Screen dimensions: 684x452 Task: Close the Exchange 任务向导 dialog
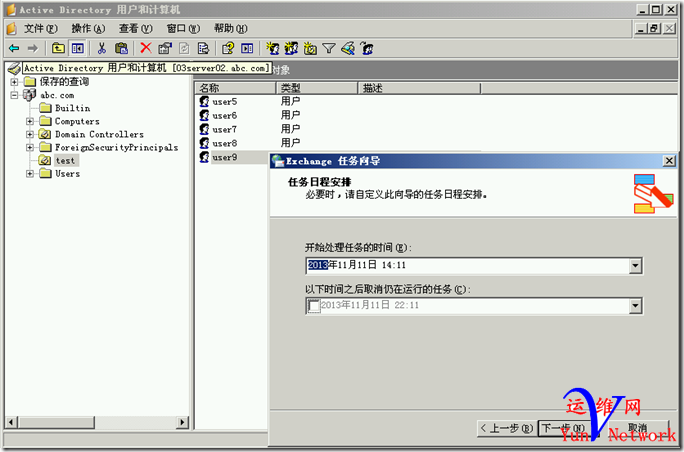(669, 161)
